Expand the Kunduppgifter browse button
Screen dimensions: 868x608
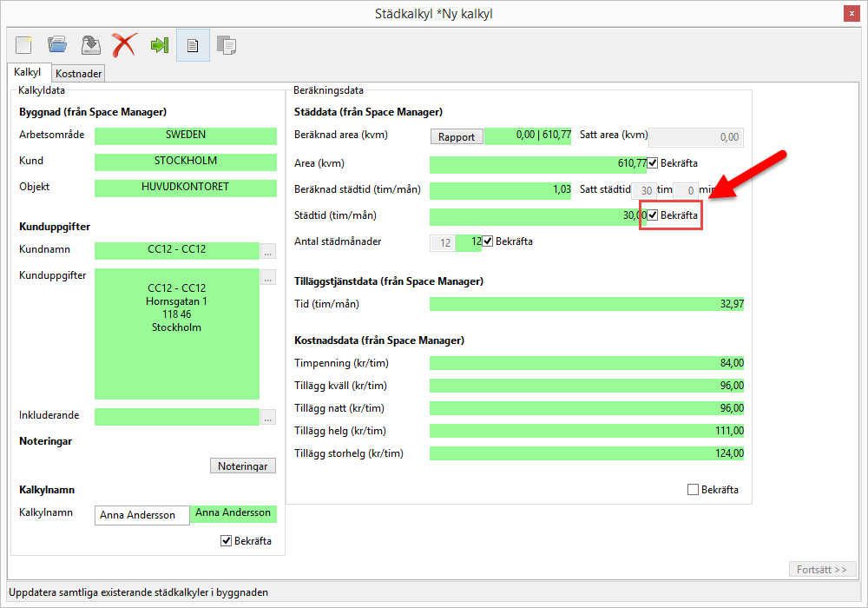pyautogui.click(x=268, y=278)
